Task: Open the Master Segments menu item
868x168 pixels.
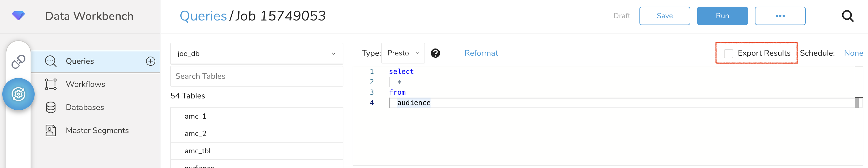Action: point(97,130)
